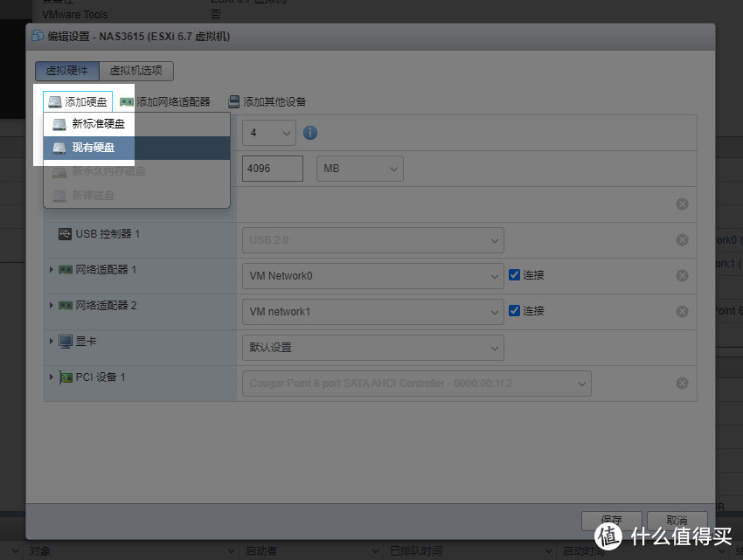Choose 新标准硬盘 menu option
743x560 pixels.
98,124
